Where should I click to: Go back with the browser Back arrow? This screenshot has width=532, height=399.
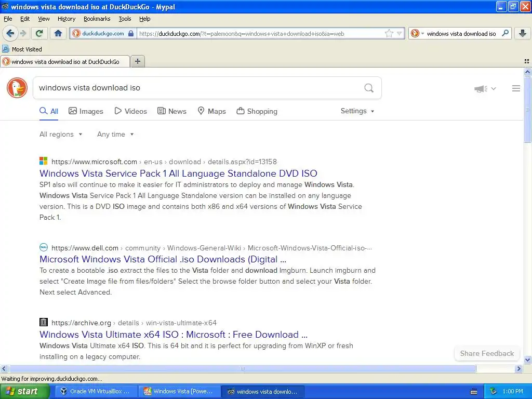pyautogui.click(x=10, y=33)
